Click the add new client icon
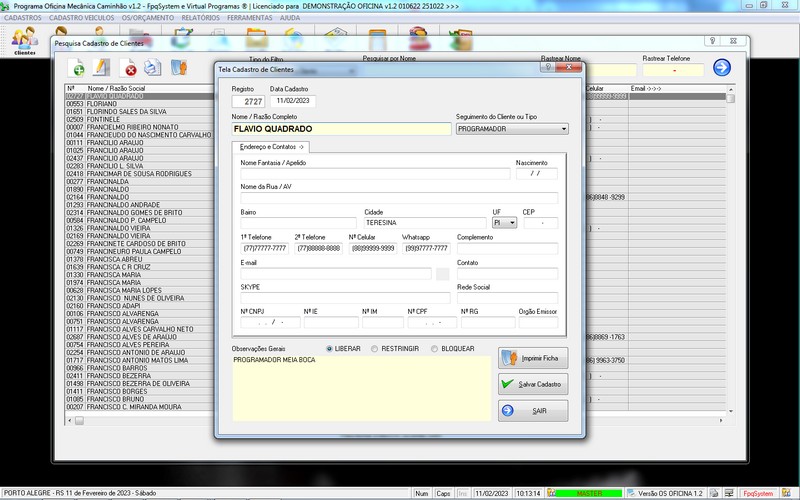 (x=77, y=68)
